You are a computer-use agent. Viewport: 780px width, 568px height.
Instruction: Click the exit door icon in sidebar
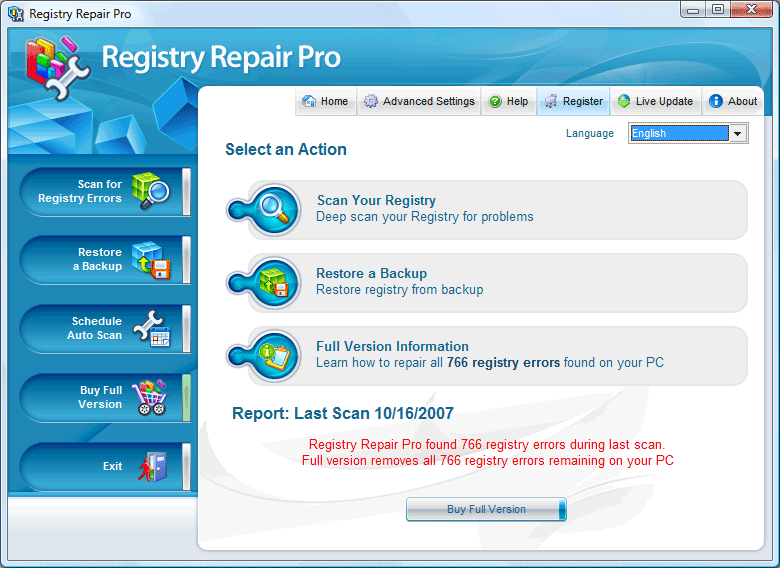pyautogui.click(x=151, y=466)
